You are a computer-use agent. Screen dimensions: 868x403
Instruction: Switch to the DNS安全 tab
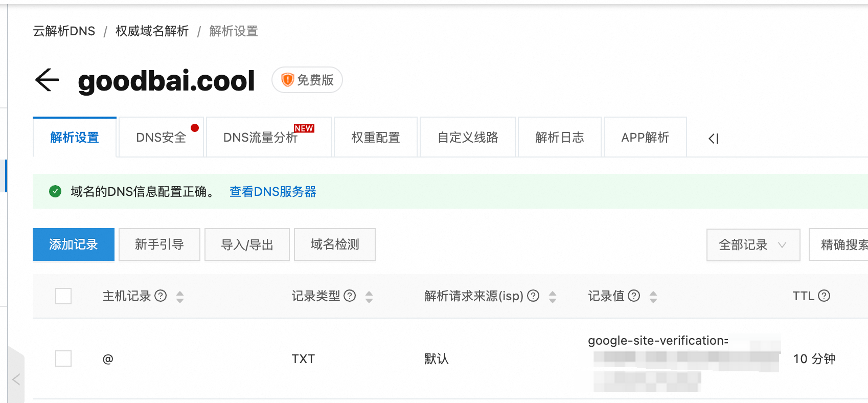[x=161, y=138]
